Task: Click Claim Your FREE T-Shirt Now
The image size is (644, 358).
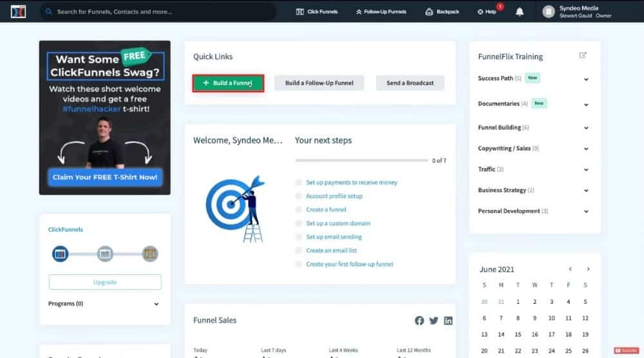Action: coord(105,177)
